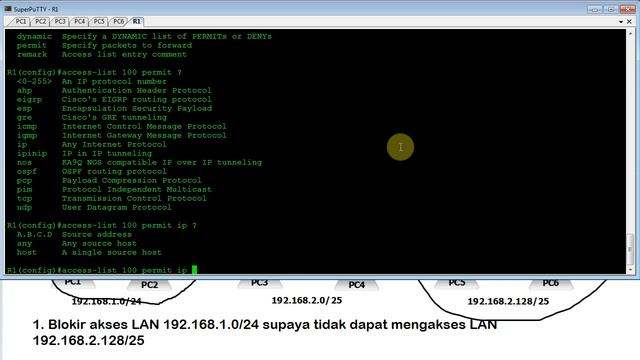The width and height of the screenshot is (640, 360).
Task: Click the 'any' source host option
Action: click(24, 243)
